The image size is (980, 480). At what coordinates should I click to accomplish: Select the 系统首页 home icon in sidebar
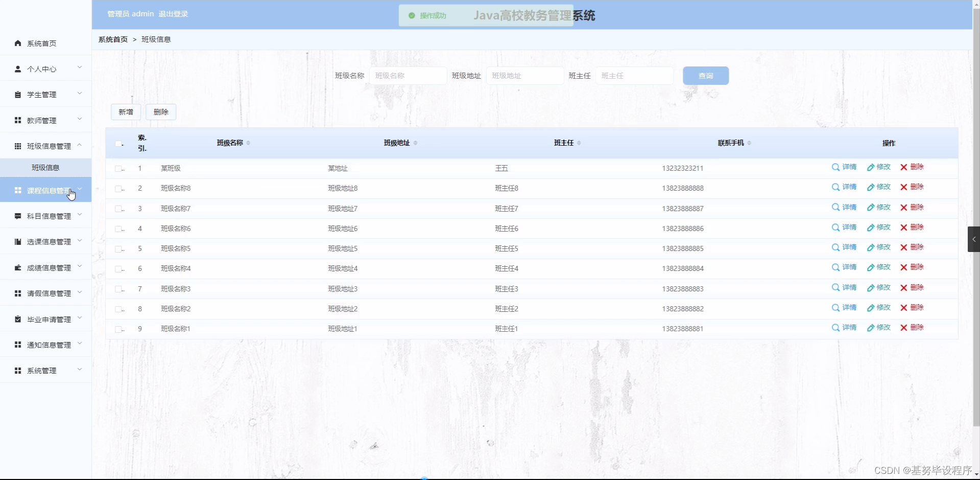point(17,43)
